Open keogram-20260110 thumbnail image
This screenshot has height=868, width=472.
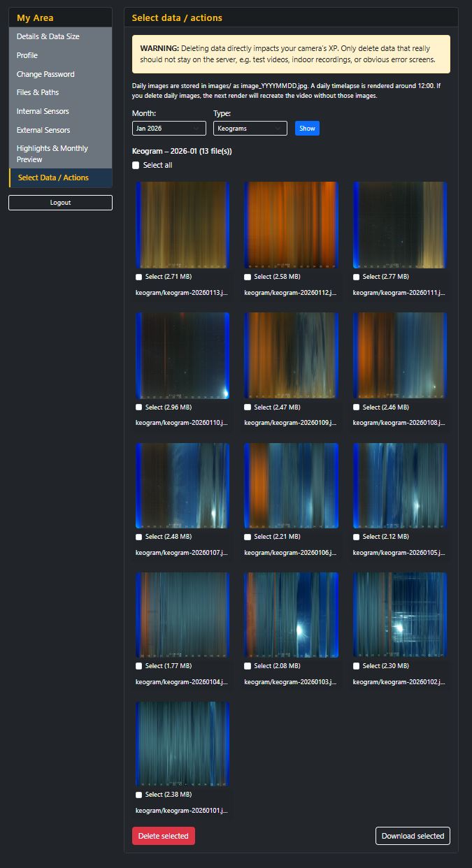click(x=183, y=355)
